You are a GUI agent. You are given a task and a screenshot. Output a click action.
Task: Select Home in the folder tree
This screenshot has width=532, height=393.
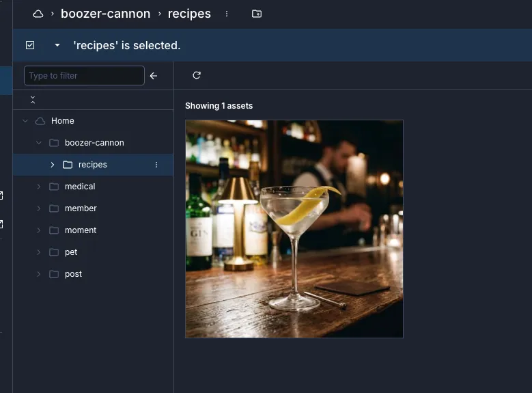[x=62, y=121]
